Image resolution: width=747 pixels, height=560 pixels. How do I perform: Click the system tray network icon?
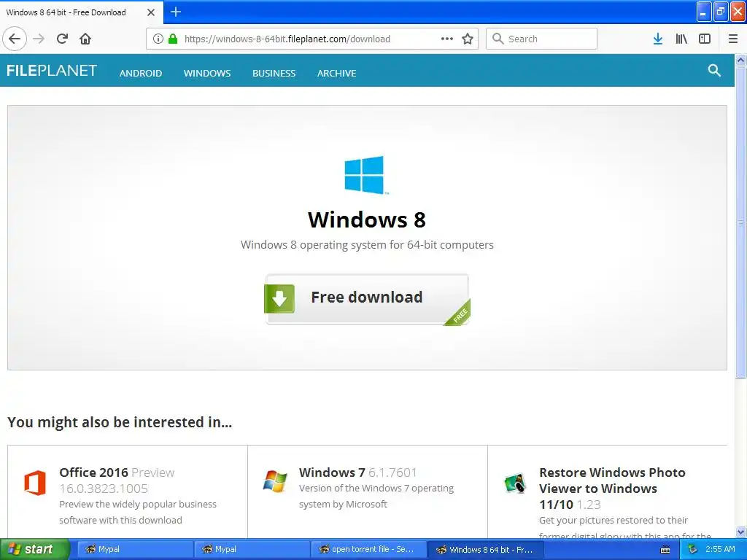point(693,549)
